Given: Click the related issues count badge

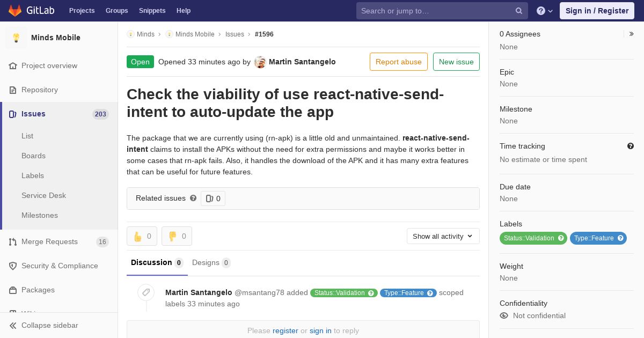Looking at the screenshot, I should (213, 199).
